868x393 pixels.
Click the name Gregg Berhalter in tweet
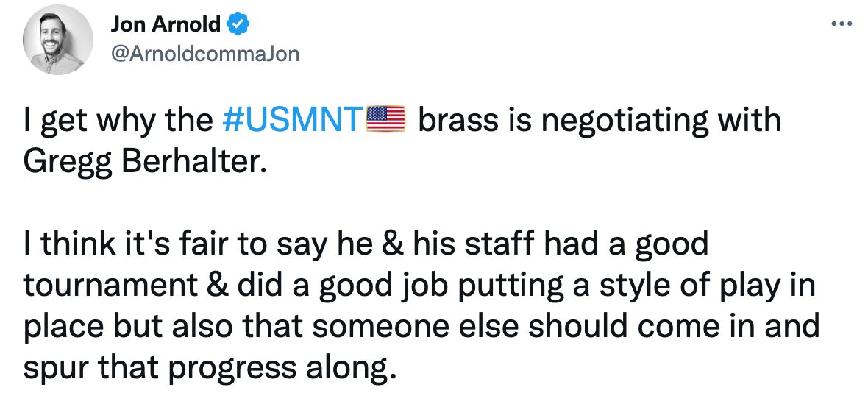point(142,160)
